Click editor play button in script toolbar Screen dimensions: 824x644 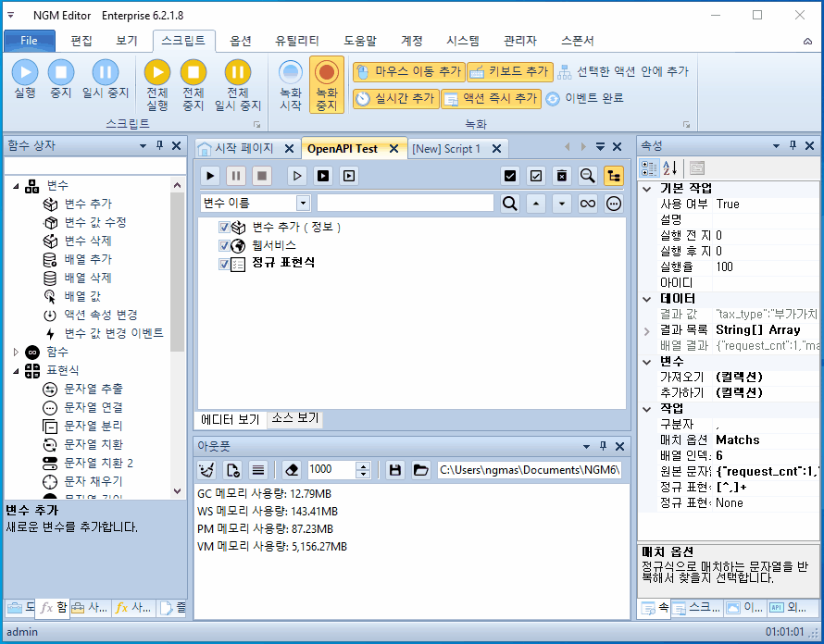click(210, 176)
